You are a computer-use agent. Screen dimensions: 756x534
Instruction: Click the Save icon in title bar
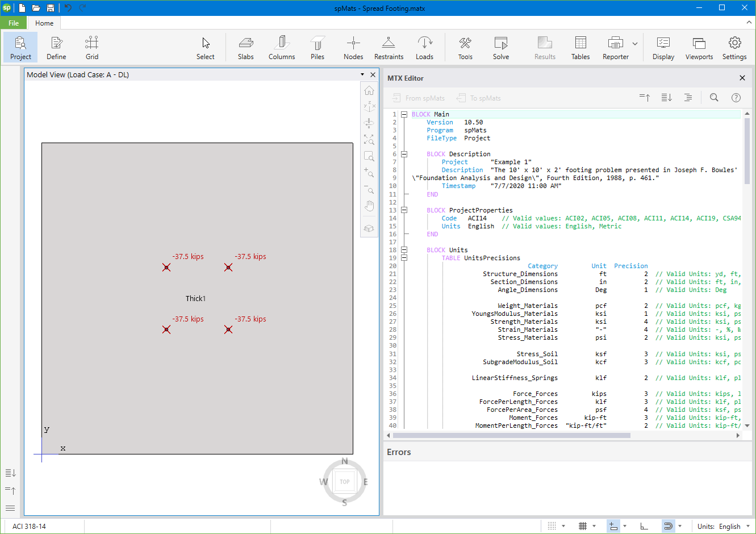pyautogui.click(x=51, y=8)
